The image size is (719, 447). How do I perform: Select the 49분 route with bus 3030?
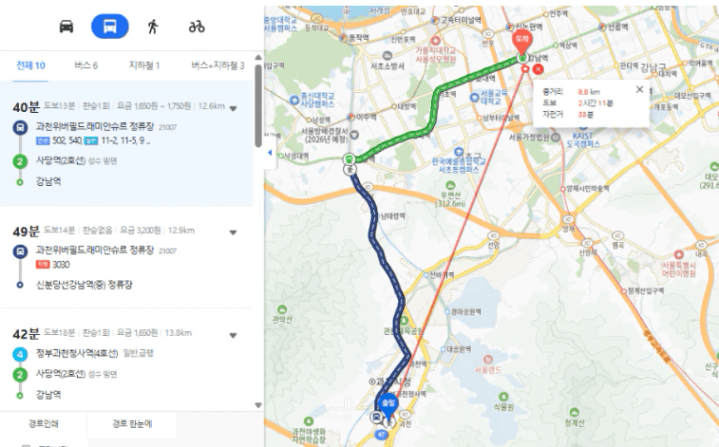(x=127, y=257)
